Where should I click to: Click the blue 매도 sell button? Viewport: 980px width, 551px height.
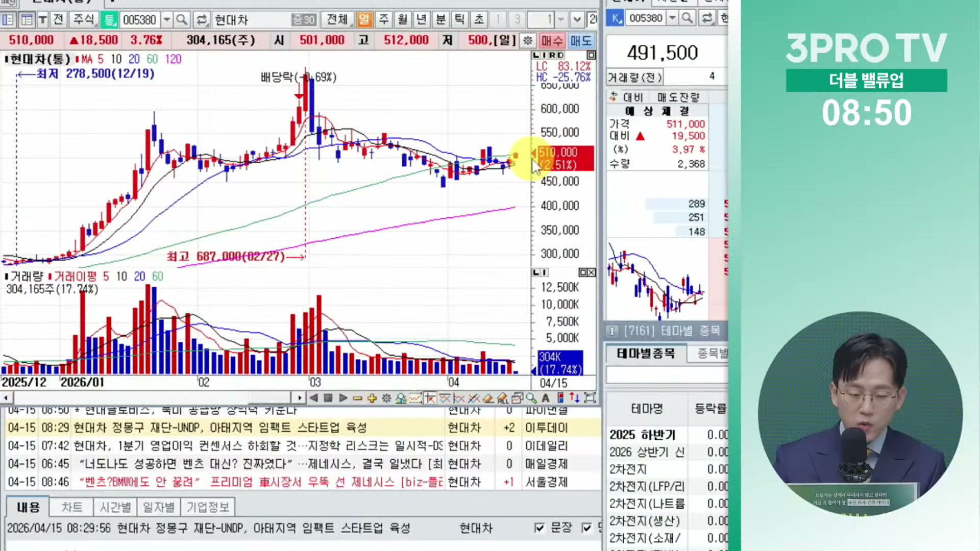(x=581, y=40)
